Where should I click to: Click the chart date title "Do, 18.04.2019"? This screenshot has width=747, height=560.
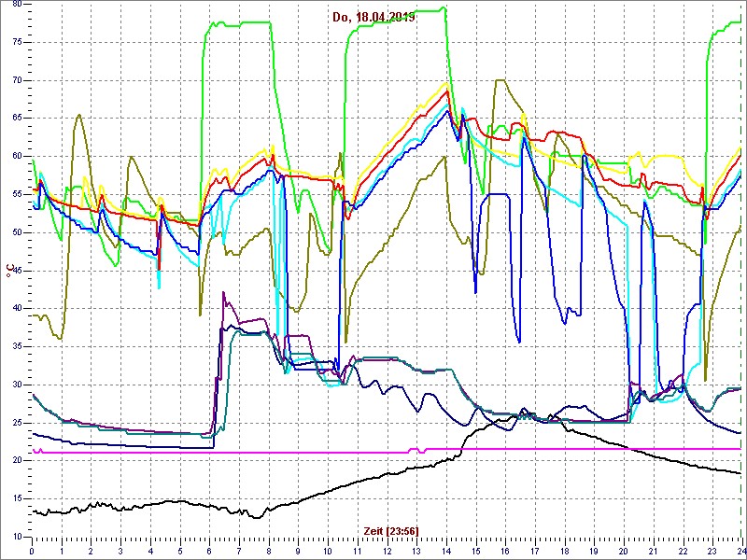click(374, 17)
